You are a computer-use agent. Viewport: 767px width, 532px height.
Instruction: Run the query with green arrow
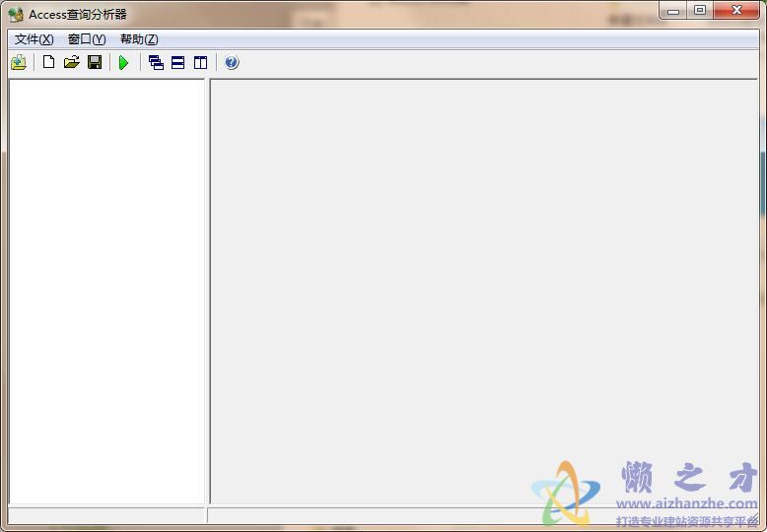124,63
